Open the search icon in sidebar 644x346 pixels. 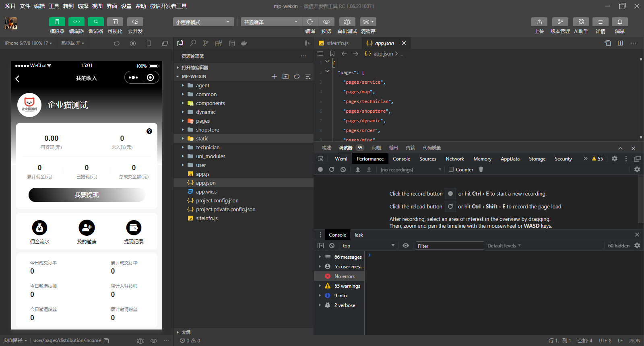pos(193,43)
